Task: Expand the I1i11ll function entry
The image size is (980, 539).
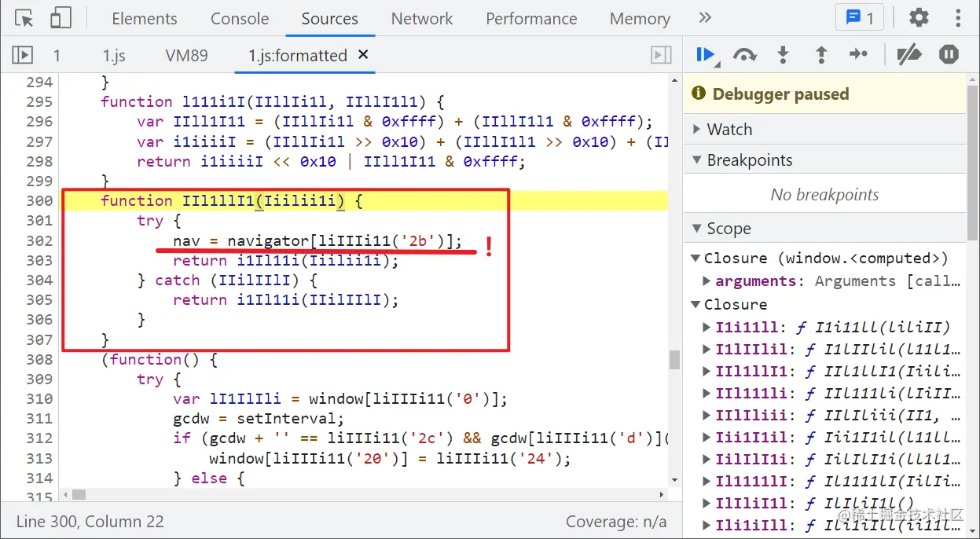Action: coord(707,327)
